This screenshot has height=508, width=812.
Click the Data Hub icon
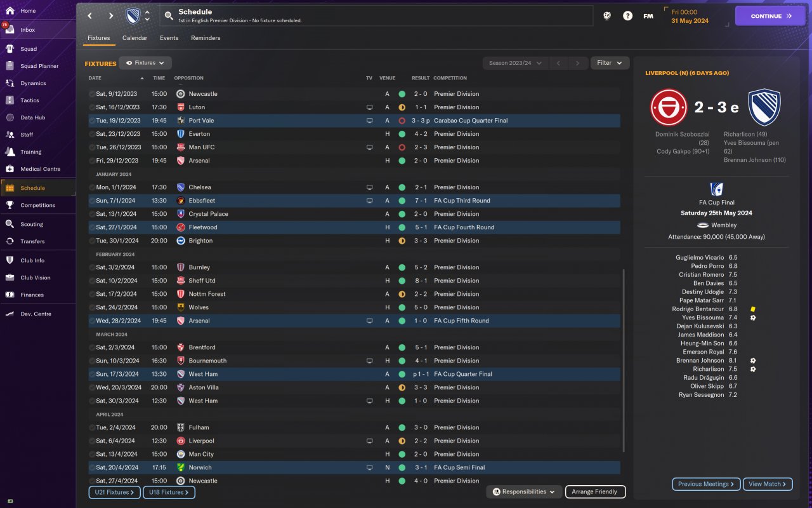pos(10,117)
